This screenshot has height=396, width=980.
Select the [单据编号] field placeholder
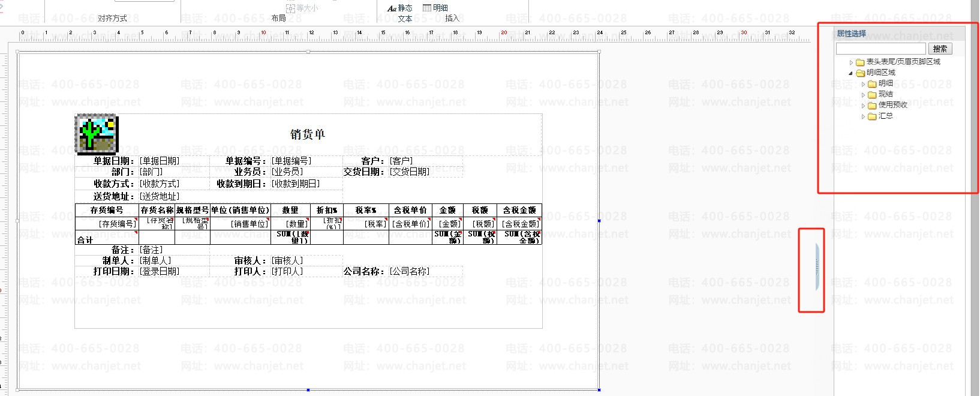coord(291,161)
